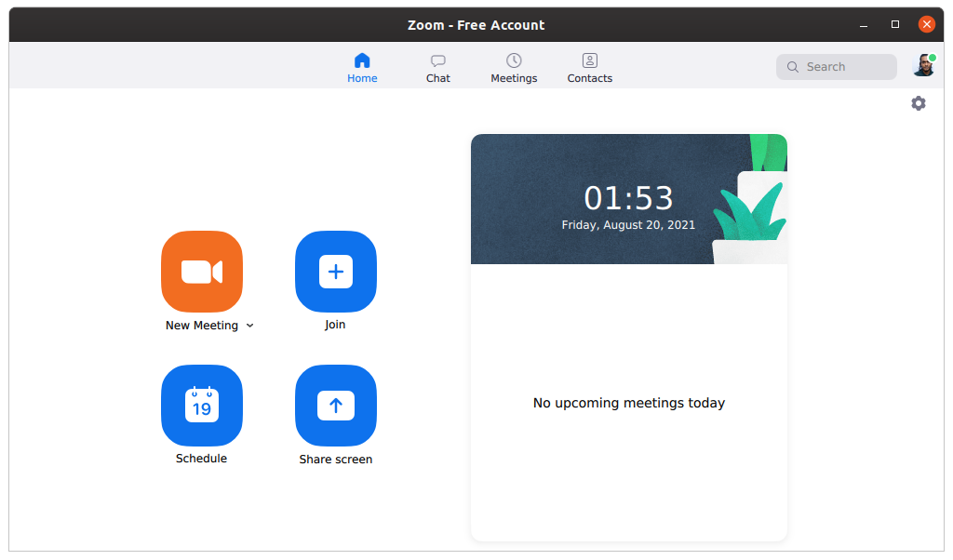Click the plant illustration in the banner
Viewport: 953px width, 560px height.
coord(752,209)
